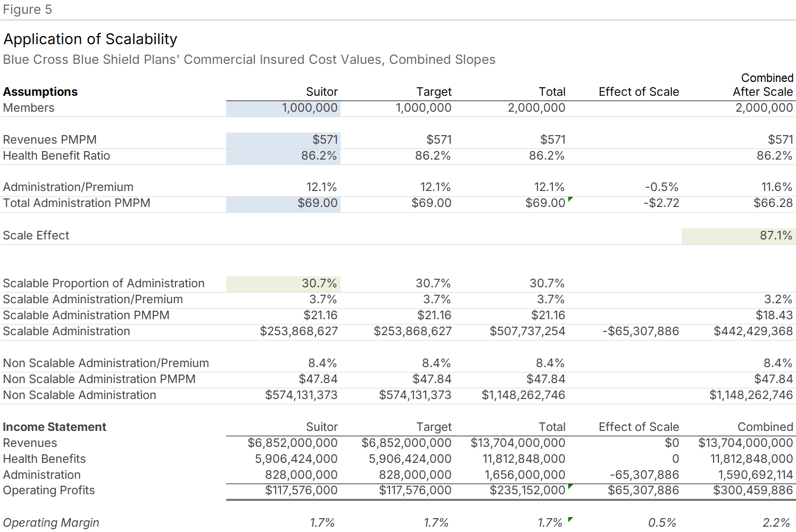Image resolution: width=796 pixels, height=532 pixels.
Task: Select the Suitor Revenues PMPM blue cell
Action: pos(283,140)
